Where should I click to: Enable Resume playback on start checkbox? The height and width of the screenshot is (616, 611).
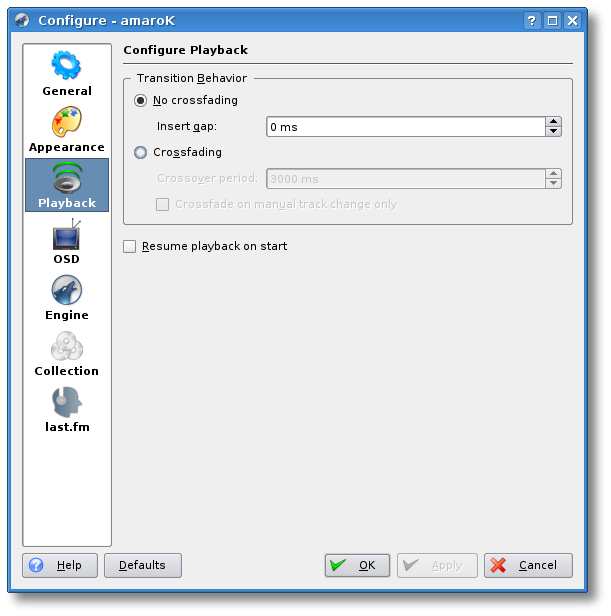coord(130,246)
